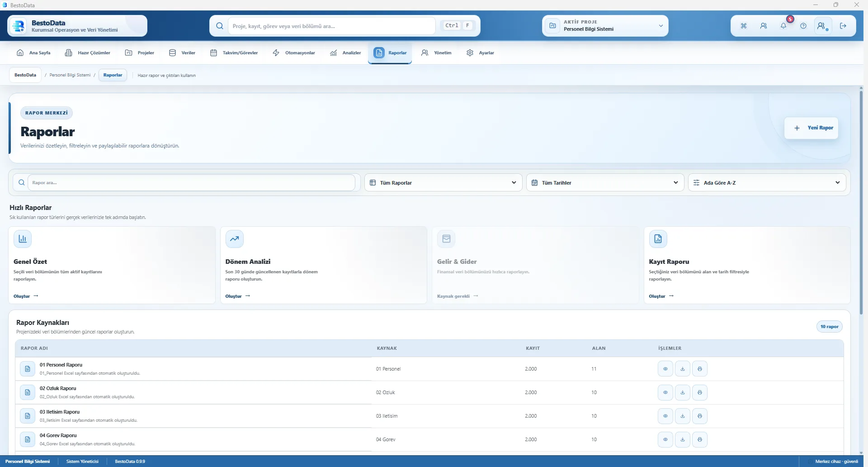Screen dimensions: 868x467
Task: Print the 03 Iletisim Raporu report
Action: pos(700,416)
